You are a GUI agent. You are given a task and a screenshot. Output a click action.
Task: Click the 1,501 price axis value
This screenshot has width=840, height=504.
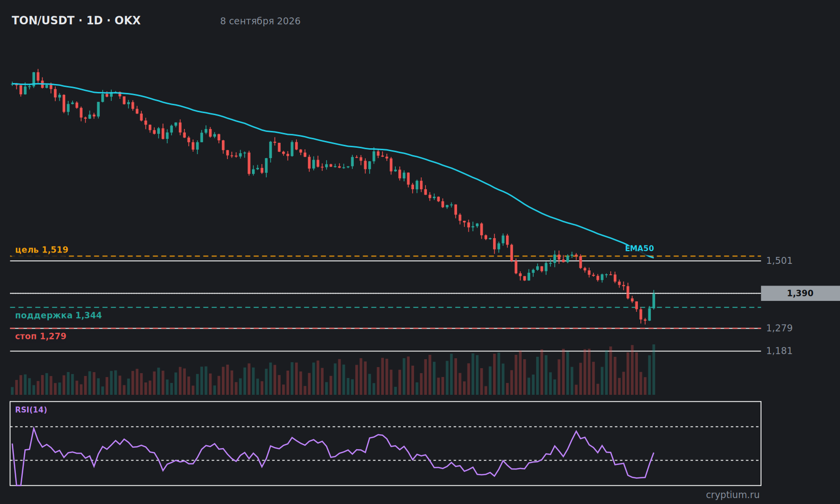779,260
